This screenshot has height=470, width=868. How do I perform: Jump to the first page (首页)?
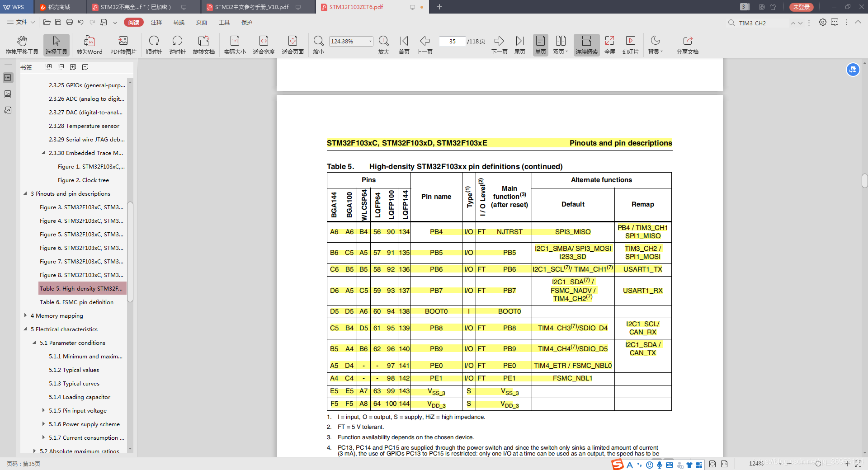(404, 45)
